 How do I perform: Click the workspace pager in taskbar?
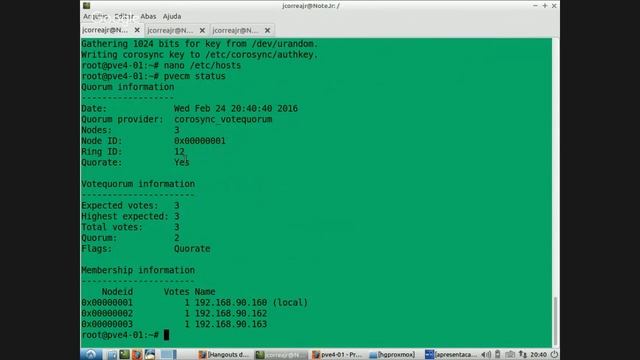click(x=168, y=354)
